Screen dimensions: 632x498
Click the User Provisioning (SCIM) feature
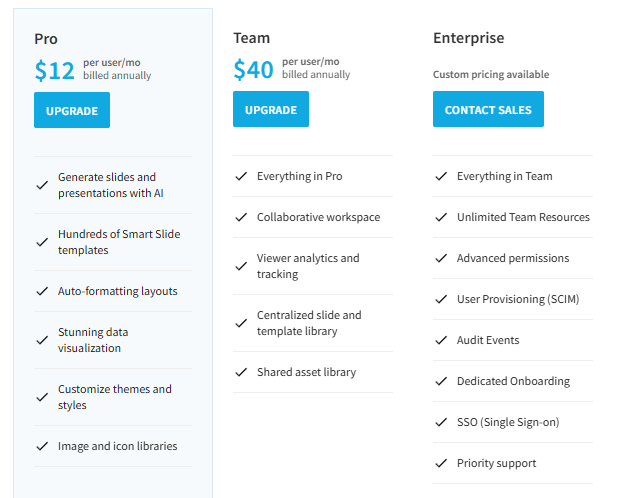[x=517, y=299]
